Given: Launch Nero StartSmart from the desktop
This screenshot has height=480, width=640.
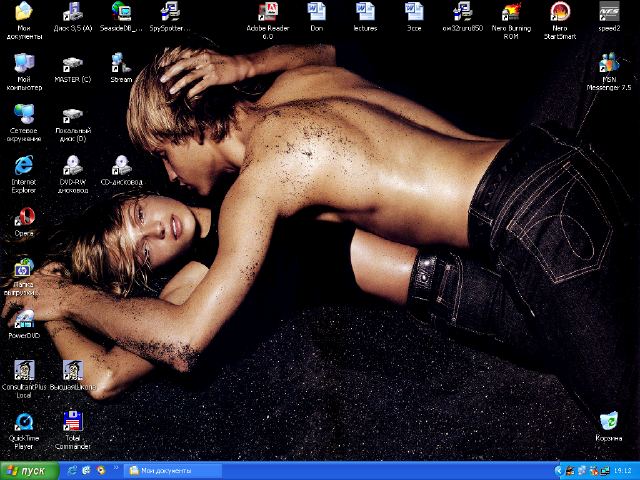Looking at the screenshot, I should 560,12.
